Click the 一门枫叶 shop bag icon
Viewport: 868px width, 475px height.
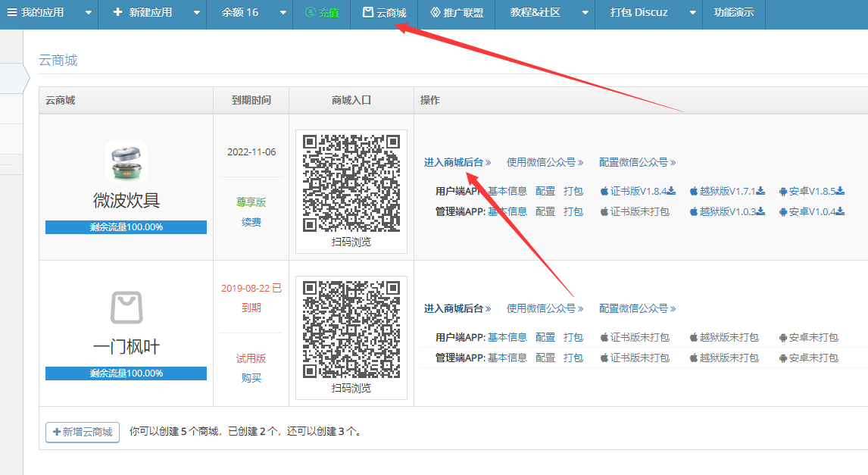click(x=126, y=308)
